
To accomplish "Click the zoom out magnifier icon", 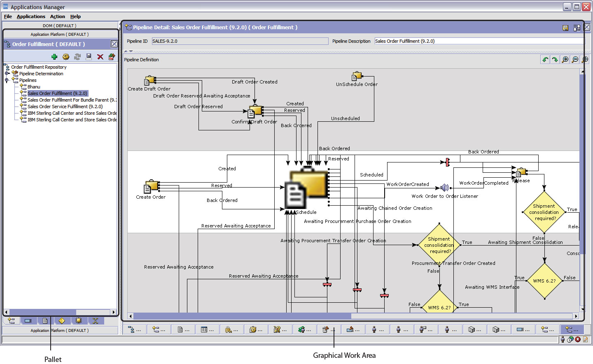I will point(575,60).
